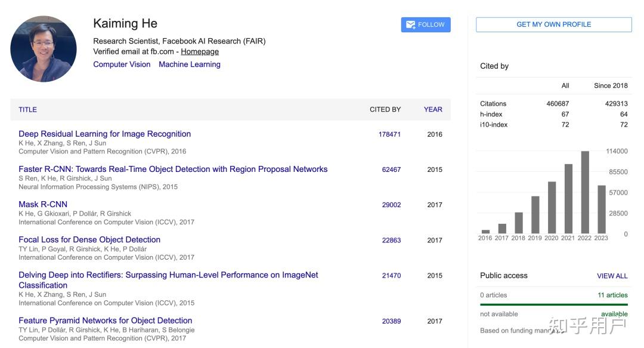Viewport: 644px width, 348px height.
Task: Click the 2022 citation bar in chart
Action: [x=585, y=192]
